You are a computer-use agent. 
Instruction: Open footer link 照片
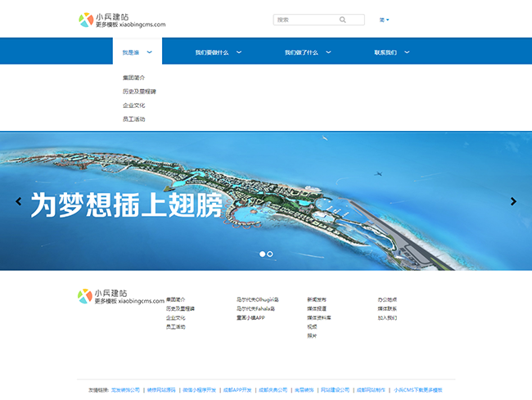click(312, 336)
